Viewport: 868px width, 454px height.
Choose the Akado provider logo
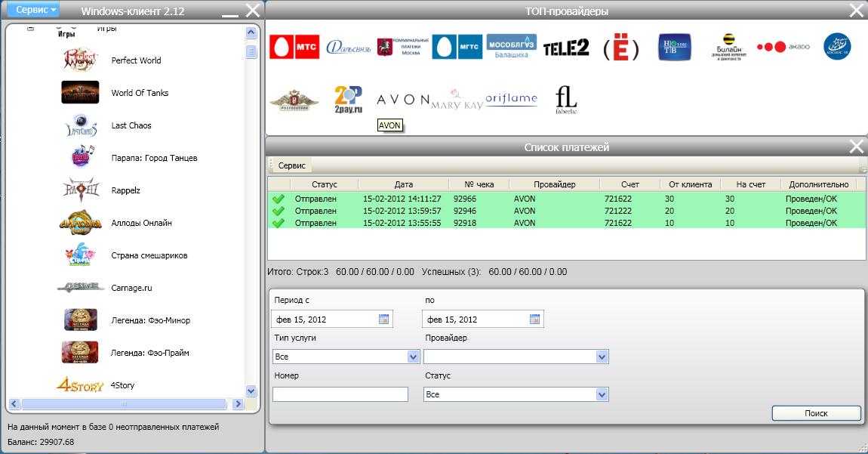[783, 47]
